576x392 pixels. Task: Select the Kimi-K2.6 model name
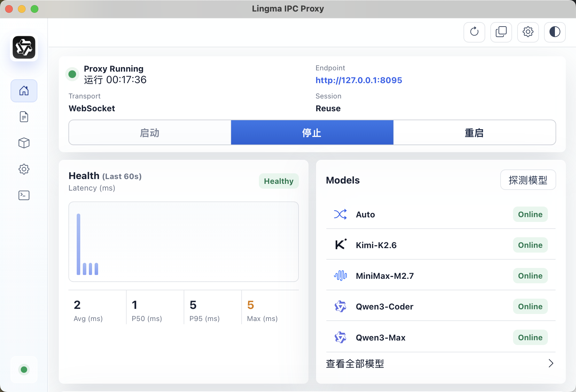click(376, 245)
